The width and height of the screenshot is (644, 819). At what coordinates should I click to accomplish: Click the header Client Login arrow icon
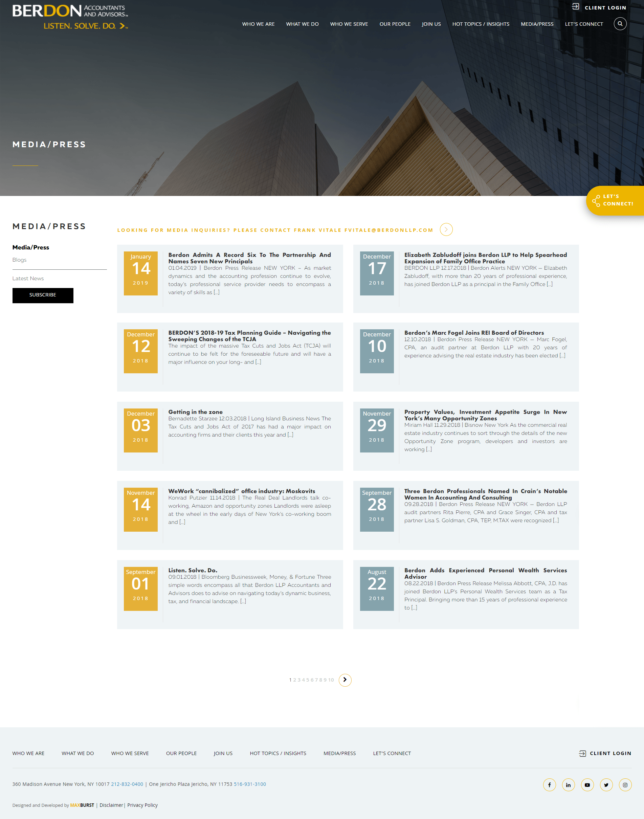pyautogui.click(x=575, y=6)
